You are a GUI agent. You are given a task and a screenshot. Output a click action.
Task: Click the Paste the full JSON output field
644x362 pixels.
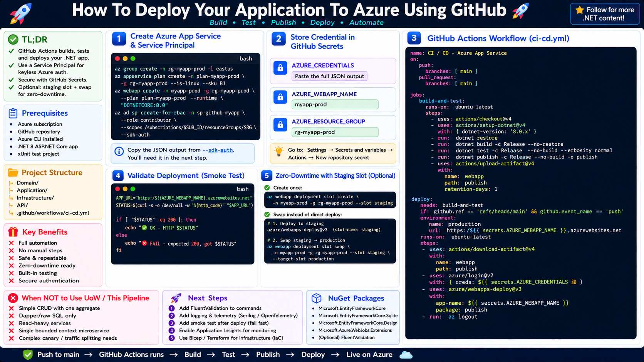(329, 76)
